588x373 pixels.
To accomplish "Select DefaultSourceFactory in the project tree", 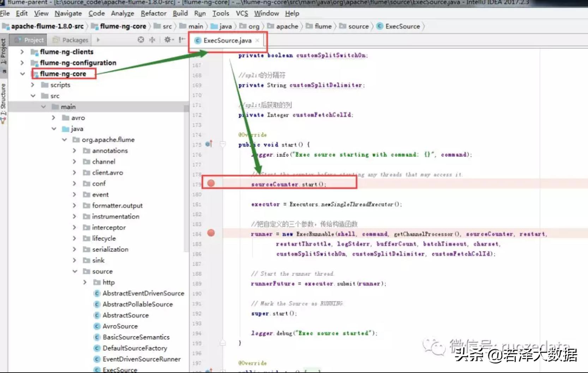I will pos(134,348).
